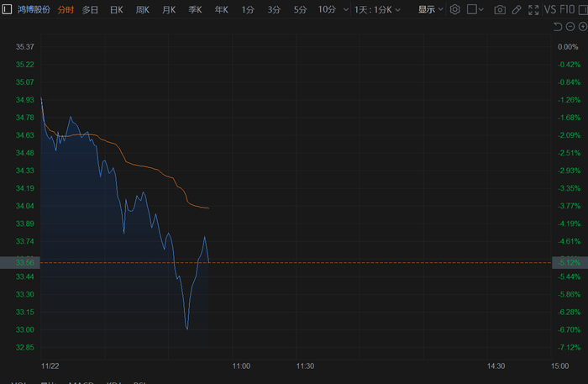Toggle left sidebar panel icon

8,9
